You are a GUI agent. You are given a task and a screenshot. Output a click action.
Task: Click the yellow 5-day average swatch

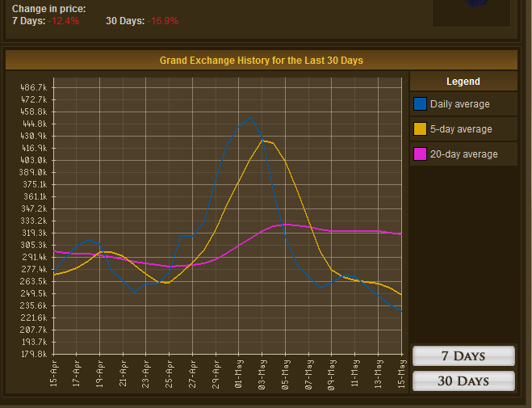coord(420,129)
